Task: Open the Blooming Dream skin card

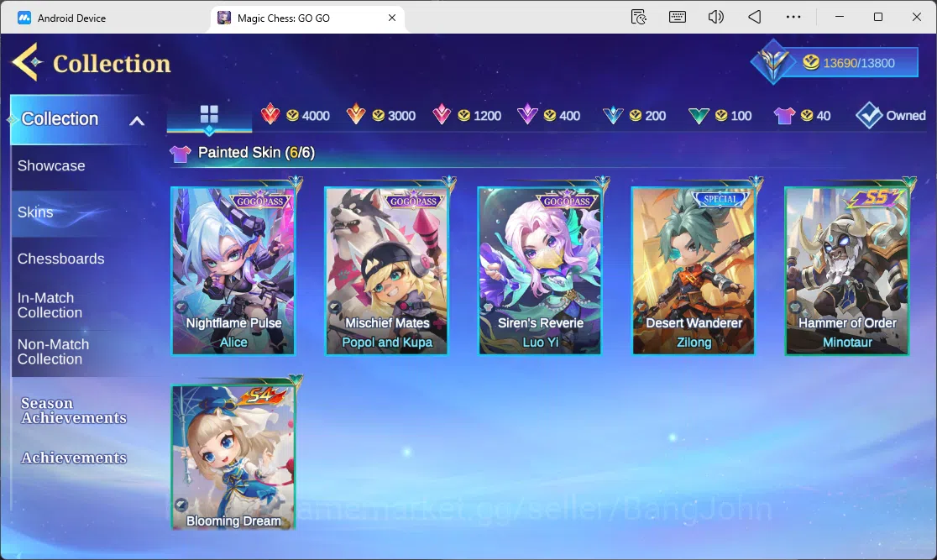Action: tap(233, 458)
